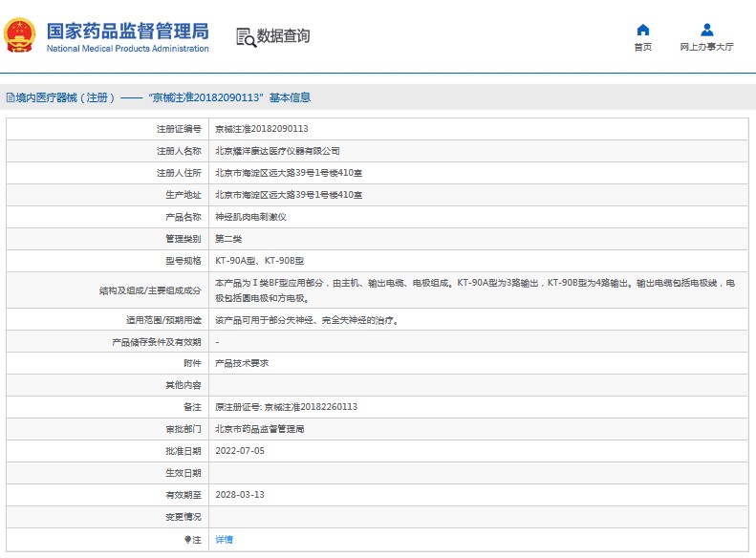Select 原注册证号 remark value

click(287, 407)
